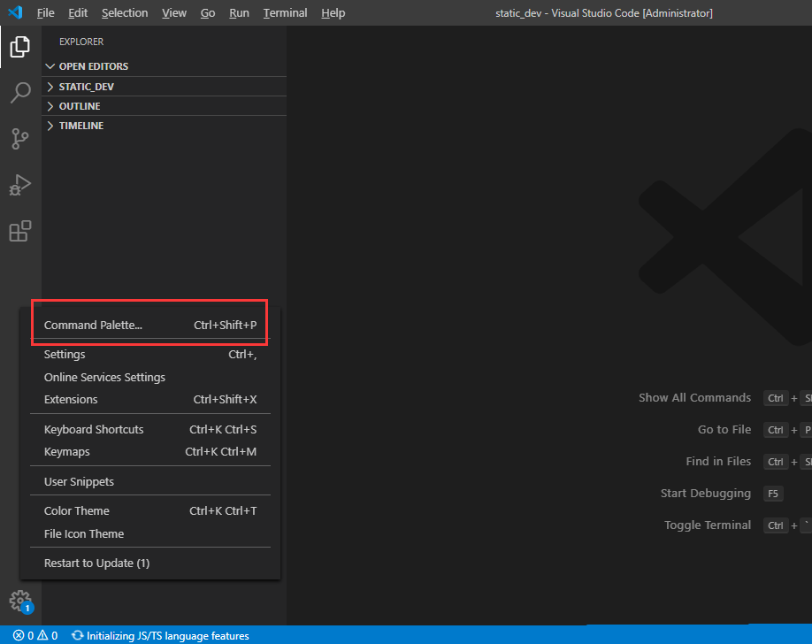Click the Explorer panel title
This screenshot has height=644, width=812.
tap(81, 42)
